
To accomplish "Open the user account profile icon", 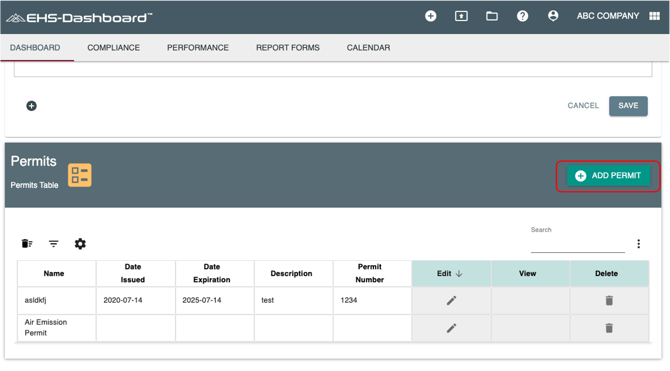I will (553, 16).
